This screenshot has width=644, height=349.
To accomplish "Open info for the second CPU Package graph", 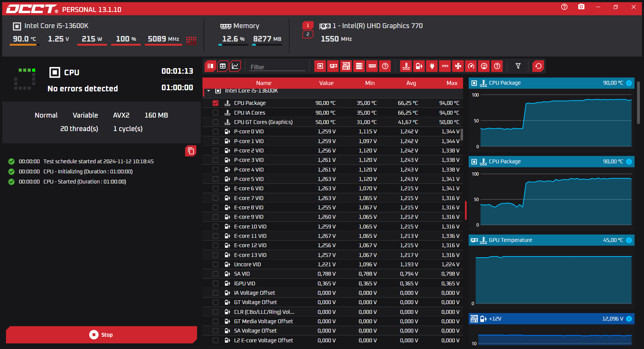I will (x=629, y=162).
